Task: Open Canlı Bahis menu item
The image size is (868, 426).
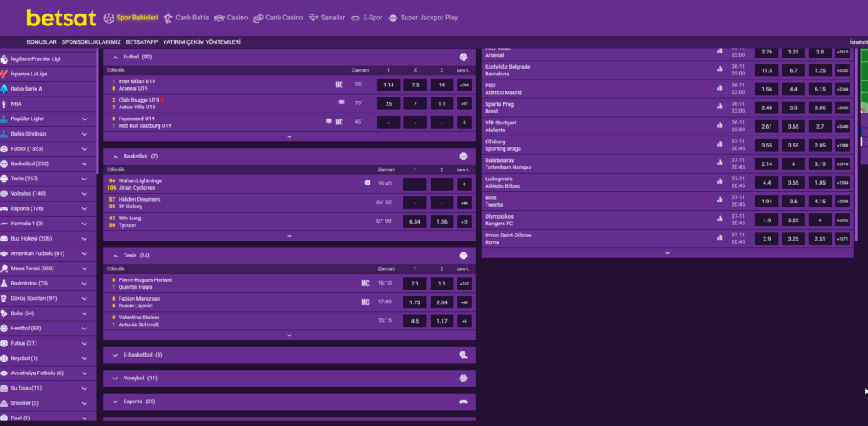Action: 186,18
